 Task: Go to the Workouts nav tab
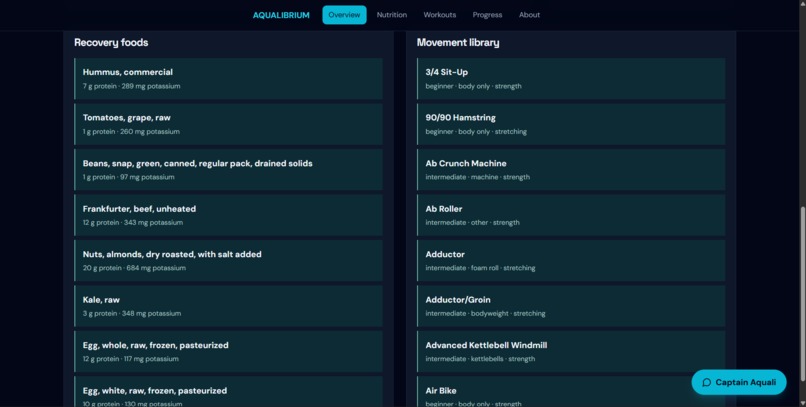(x=439, y=15)
